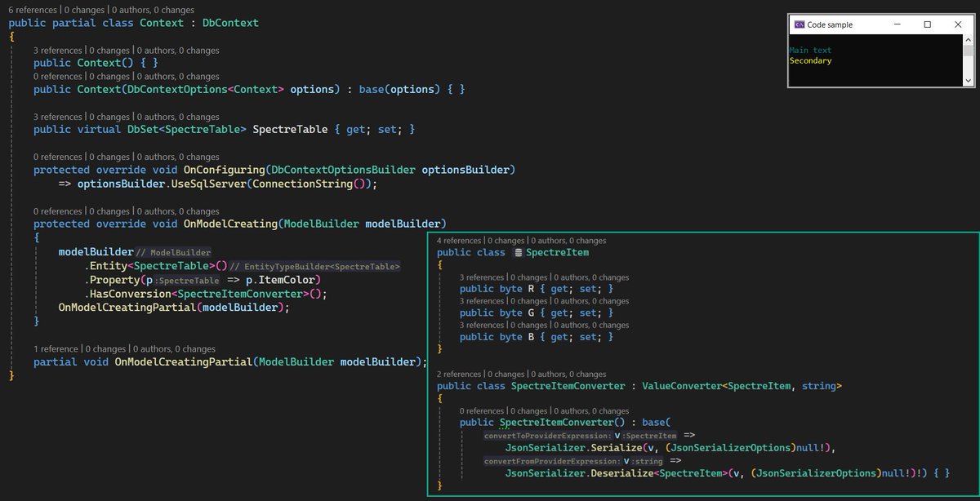980x501 pixels.
Task: Click console scrollbar down arrow
Action: point(968,81)
